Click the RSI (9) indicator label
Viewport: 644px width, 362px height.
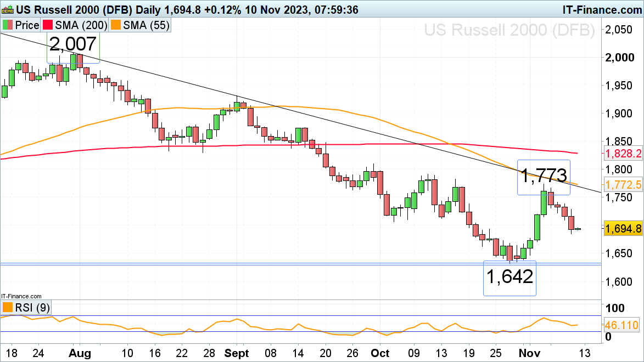tap(32, 307)
